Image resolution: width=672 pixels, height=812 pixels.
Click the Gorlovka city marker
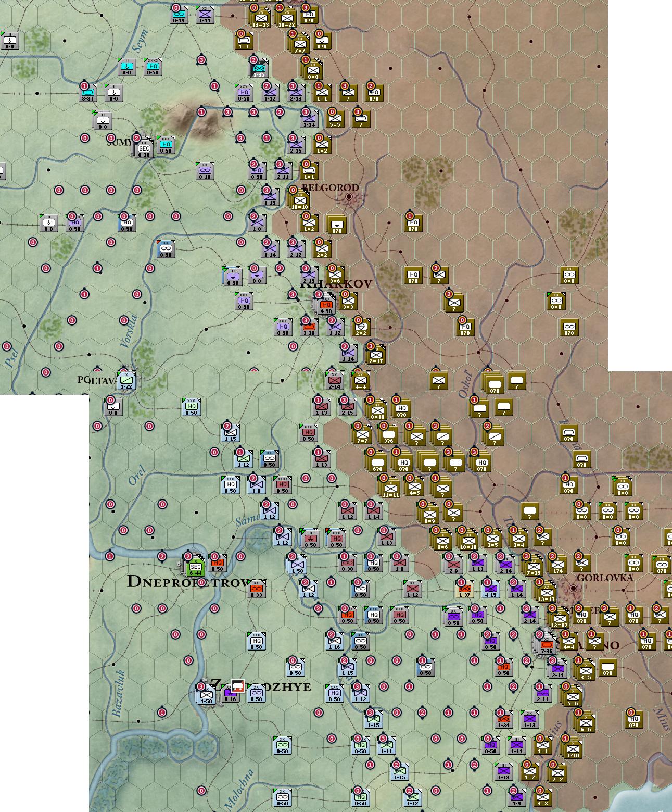573,588
